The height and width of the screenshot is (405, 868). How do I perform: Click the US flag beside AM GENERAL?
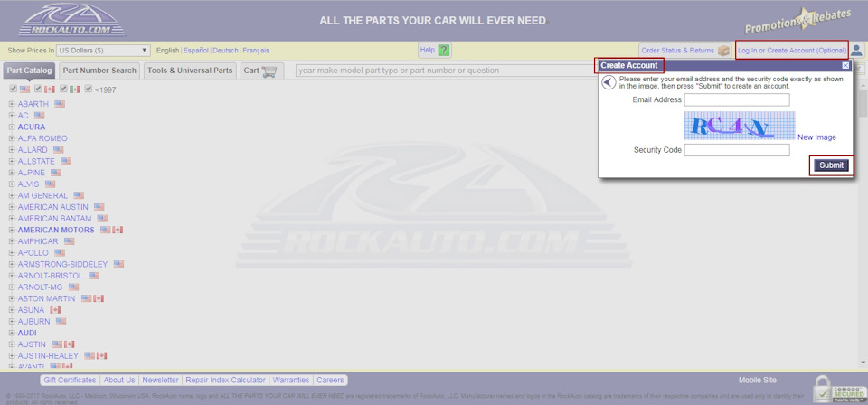point(79,195)
